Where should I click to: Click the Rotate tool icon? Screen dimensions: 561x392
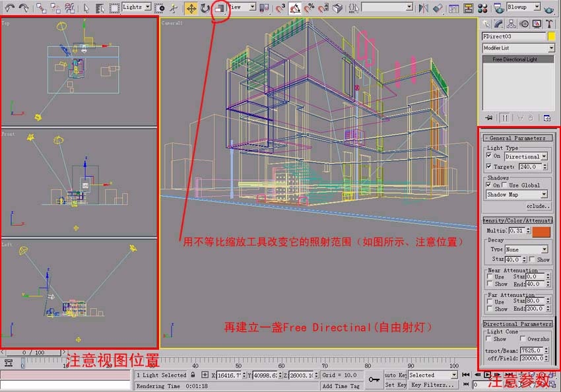tap(205, 8)
